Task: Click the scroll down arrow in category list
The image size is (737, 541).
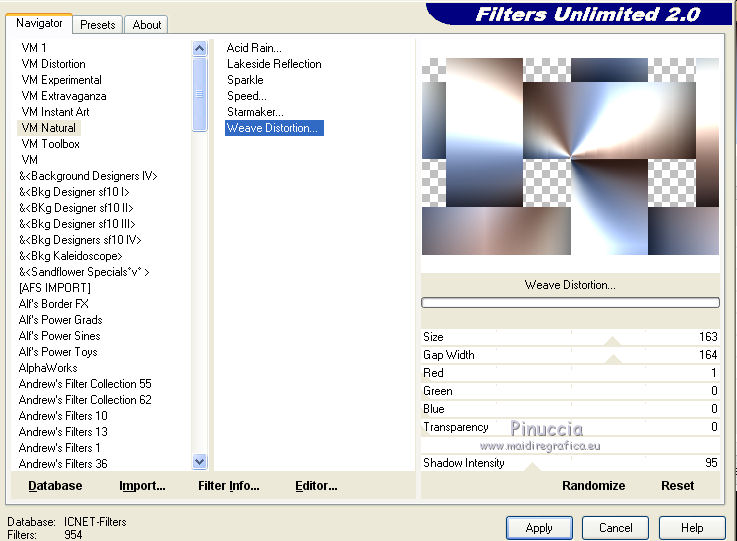Action: coord(200,462)
